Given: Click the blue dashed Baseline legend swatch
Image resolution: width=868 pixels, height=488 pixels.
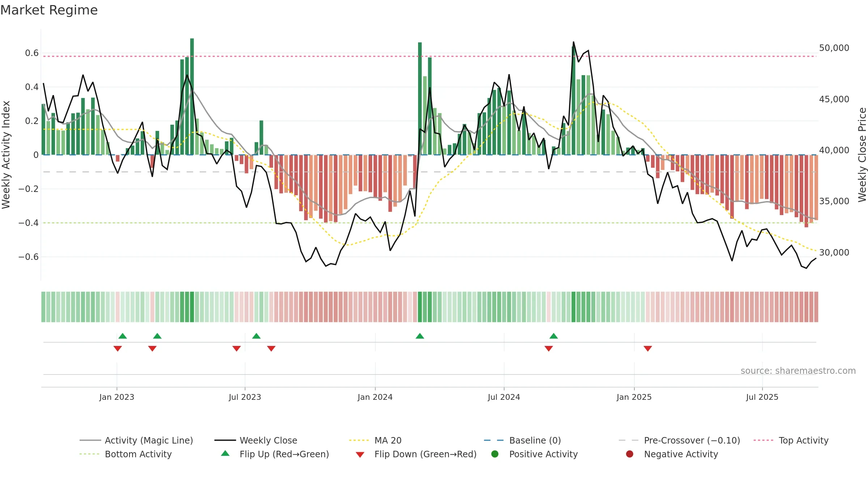Looking at the screenshot, I should (494, 440).
